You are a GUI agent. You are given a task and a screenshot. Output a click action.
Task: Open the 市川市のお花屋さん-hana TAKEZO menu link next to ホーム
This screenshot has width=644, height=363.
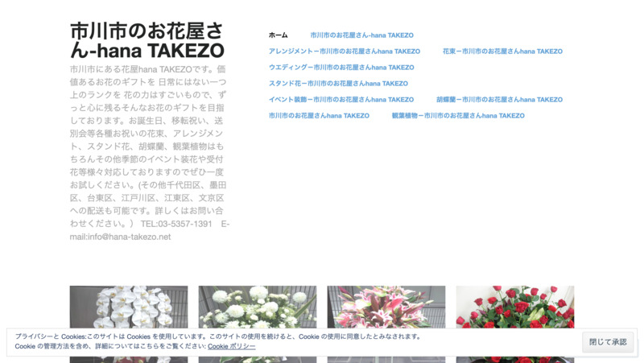point(361,35)
